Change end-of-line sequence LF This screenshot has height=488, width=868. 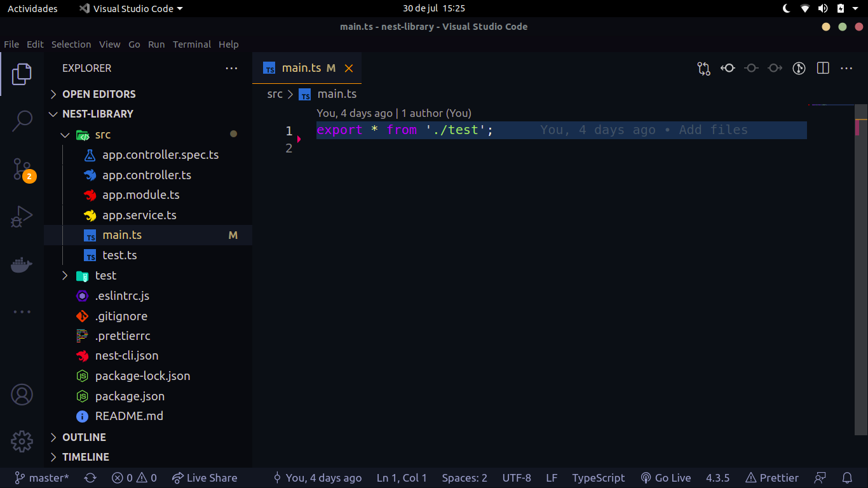click(552, 478)
